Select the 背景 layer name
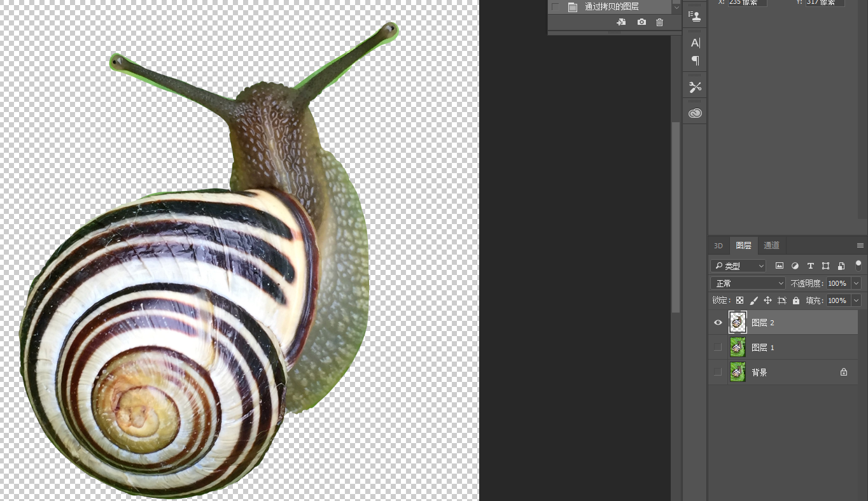 click(x=759, y=372)
